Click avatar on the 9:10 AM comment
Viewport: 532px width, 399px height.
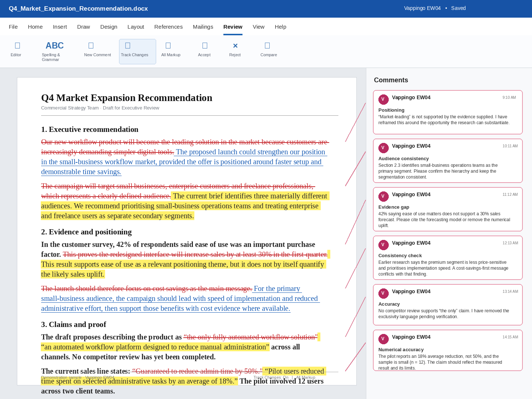384,100
